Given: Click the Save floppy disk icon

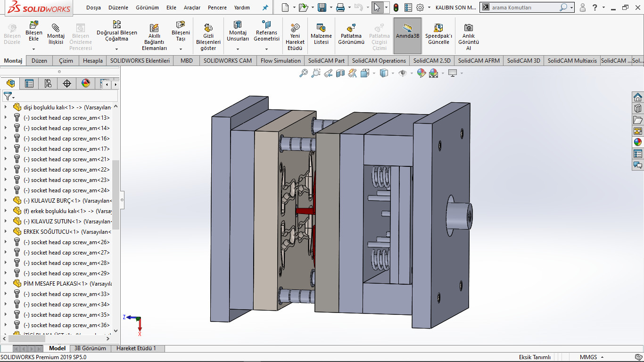Looking at the screenshot, I should tap(322, 8).
